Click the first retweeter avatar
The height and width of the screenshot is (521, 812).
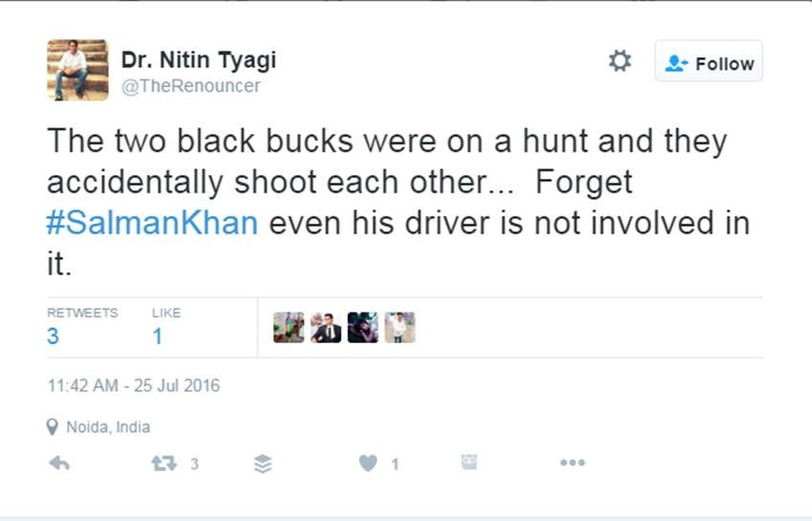tap(288, 328)
